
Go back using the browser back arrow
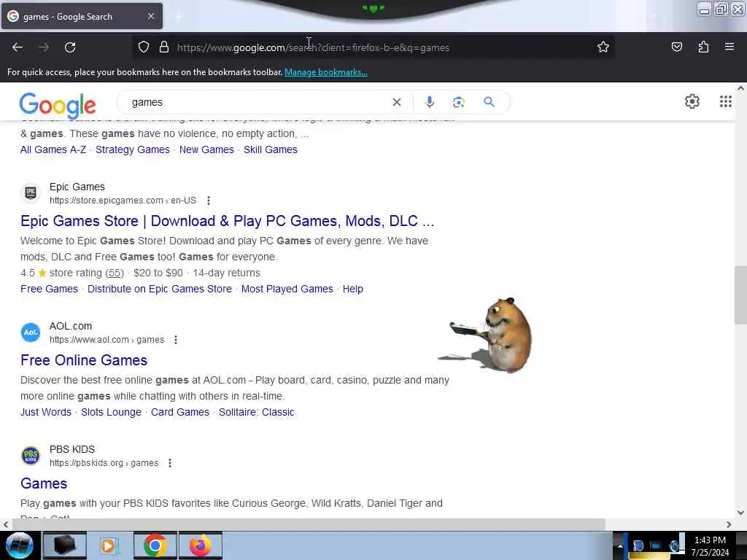tap(18, 47)
